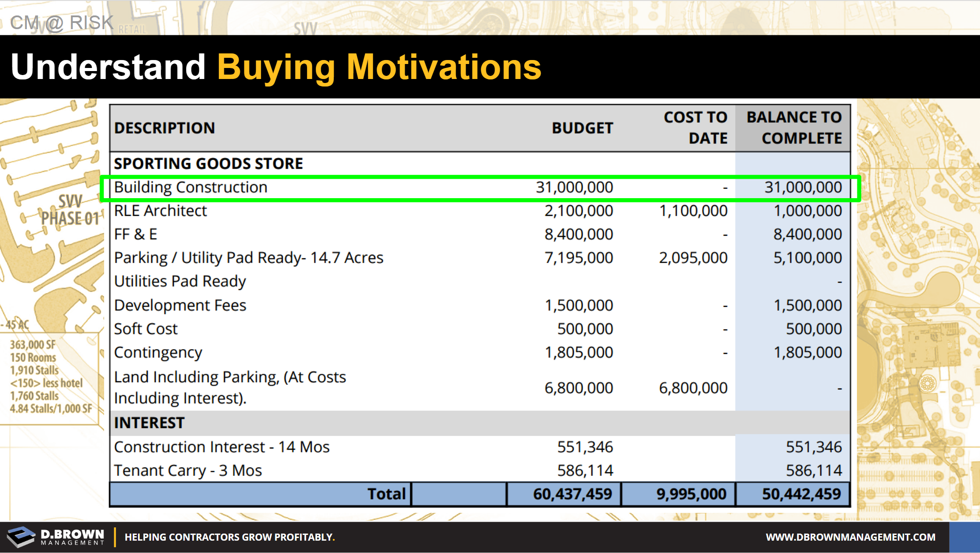Select the Building Construction highlighted row
Image resolution: width=980 pixels, height=553 pixels.
click(191, 188)
